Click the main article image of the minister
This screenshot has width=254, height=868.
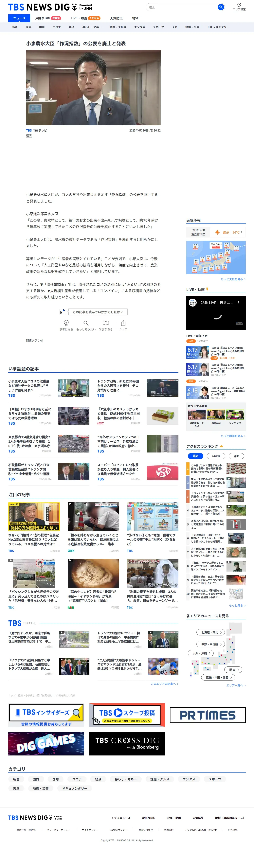pos(93,88)
